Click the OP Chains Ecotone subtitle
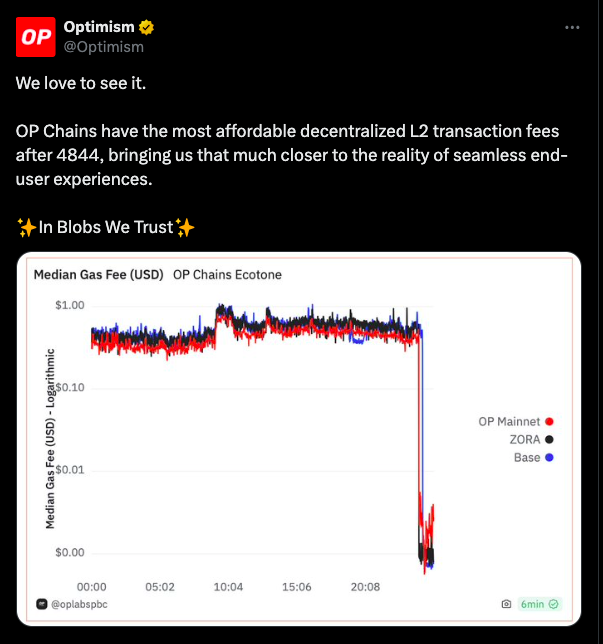The height and width of the screenshot is (644, 603). point(227,274)
